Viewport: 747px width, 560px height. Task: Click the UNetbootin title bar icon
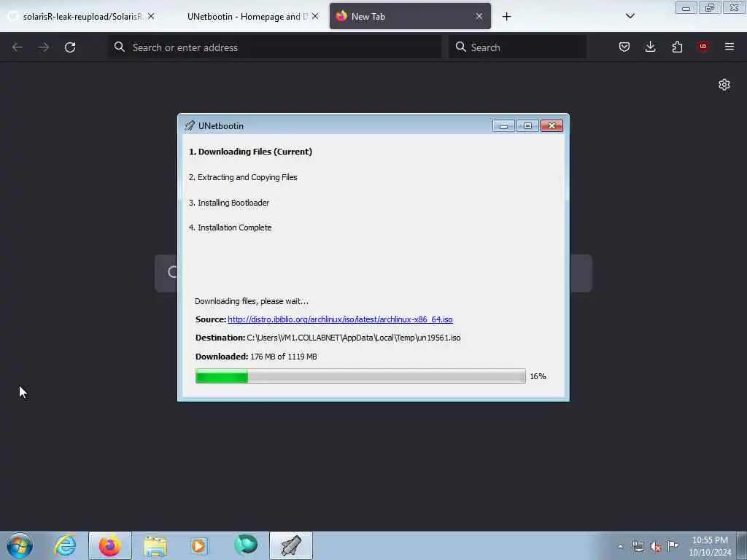click(x=190, y=125)
